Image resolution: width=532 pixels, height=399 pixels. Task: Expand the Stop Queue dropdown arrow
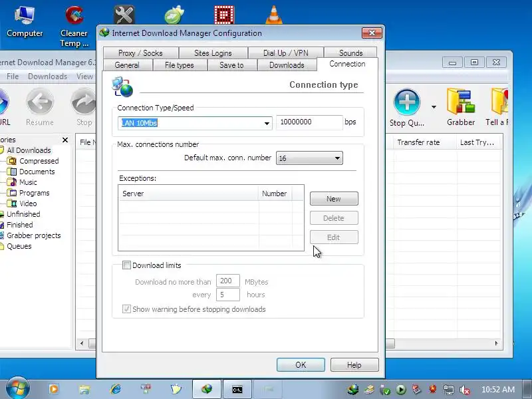[434, 107]
